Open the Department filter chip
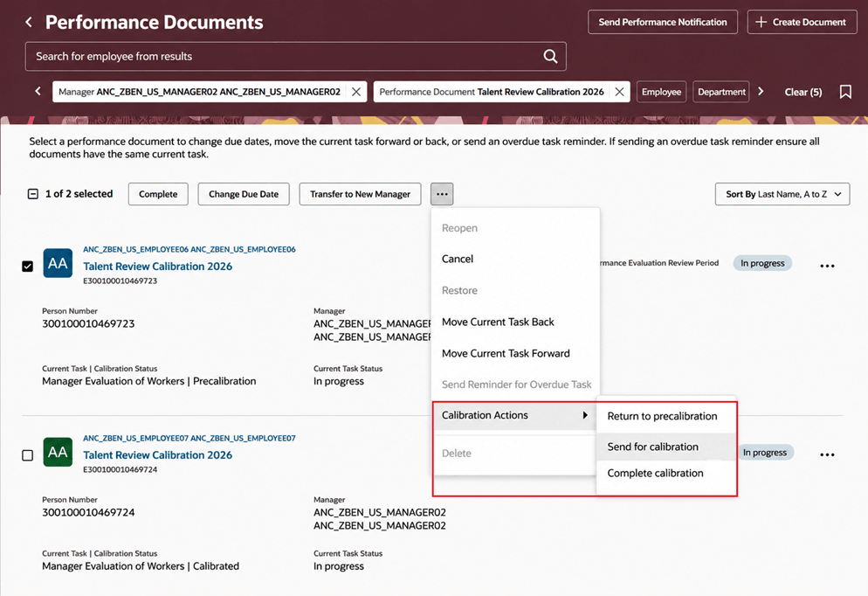Viewport: 868px width, 596px height. click(721, 92)
